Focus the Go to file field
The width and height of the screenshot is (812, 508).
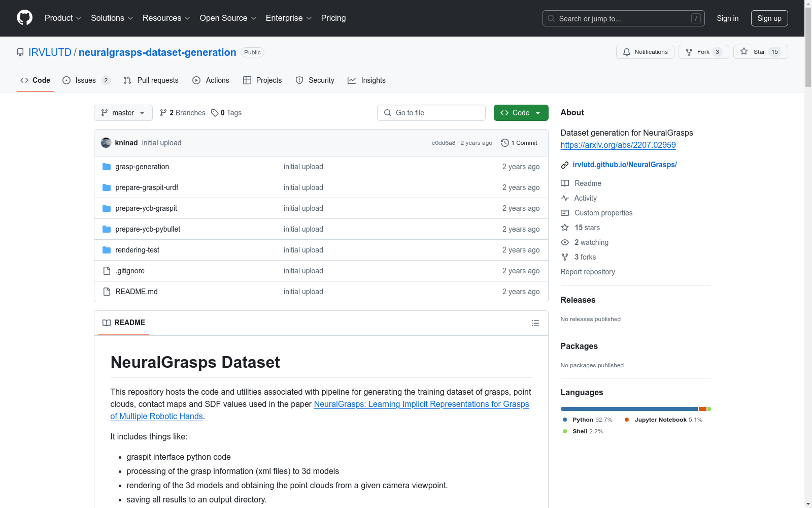(x=431, y=113)
